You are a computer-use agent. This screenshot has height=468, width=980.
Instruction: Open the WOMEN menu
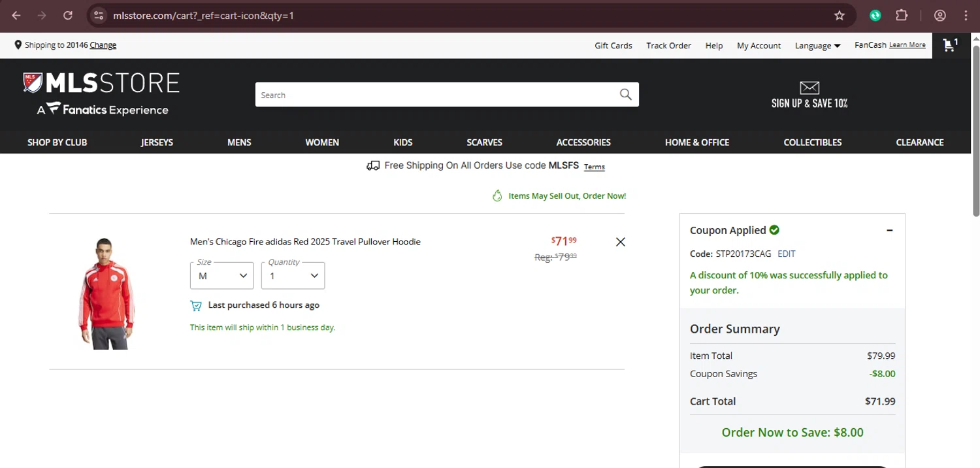coord(322,142)
